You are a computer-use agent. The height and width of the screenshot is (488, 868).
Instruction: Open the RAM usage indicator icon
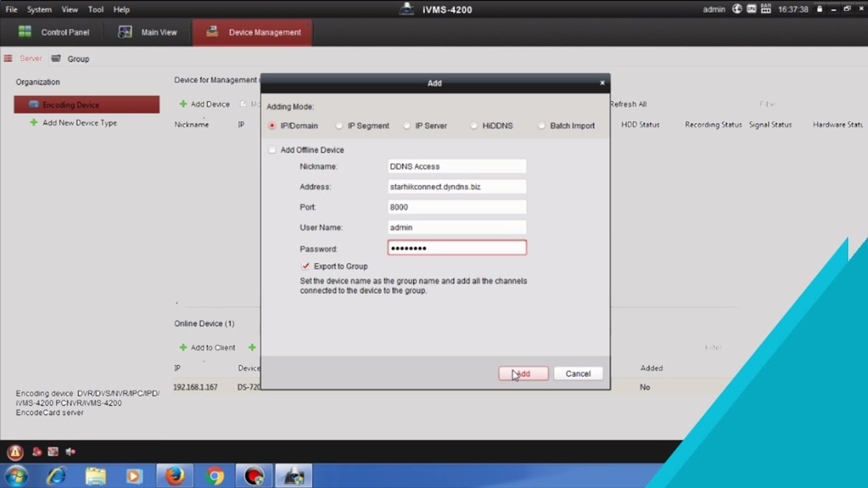tap(766, 9)
